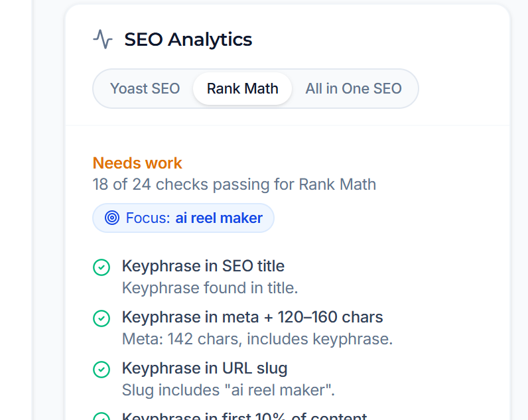The image size is (528, 420).
Task: Click the orange Needs work status
Action: tap(137, 163)
